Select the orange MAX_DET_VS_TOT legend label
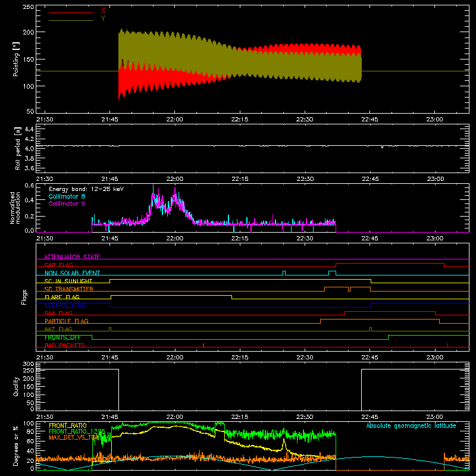The height and width of the screenshot is (476, 476). click(x=74, y=437)
